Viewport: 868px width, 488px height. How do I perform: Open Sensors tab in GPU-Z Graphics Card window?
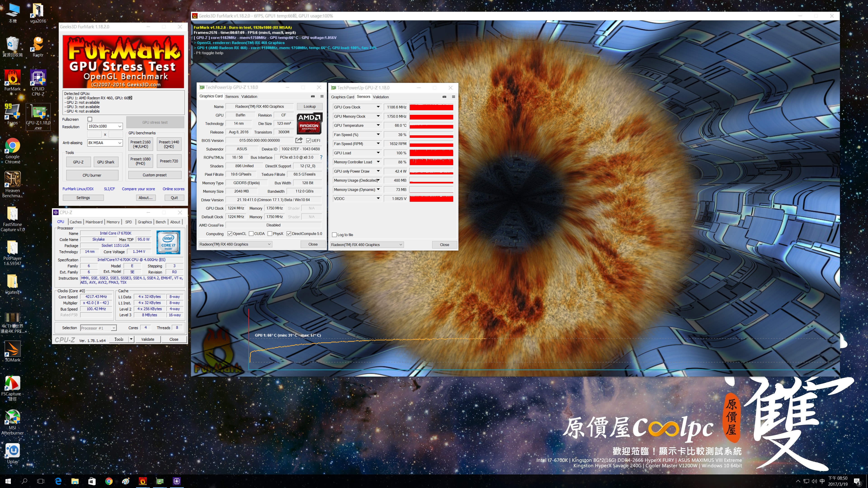232,96
